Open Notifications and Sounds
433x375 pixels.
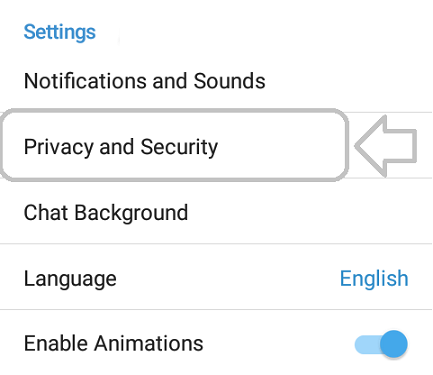[x=216, y=81]
